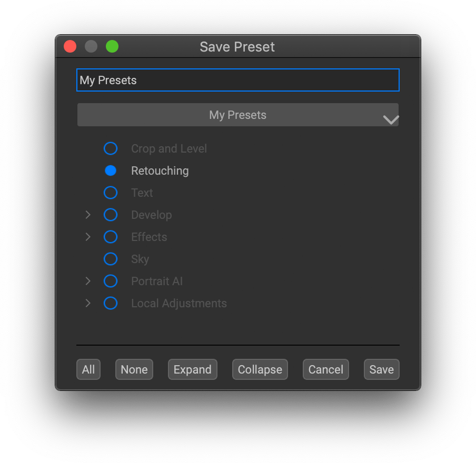
Task: Cancel the Save Preset dialog
Action: click(x=326, y=370)
